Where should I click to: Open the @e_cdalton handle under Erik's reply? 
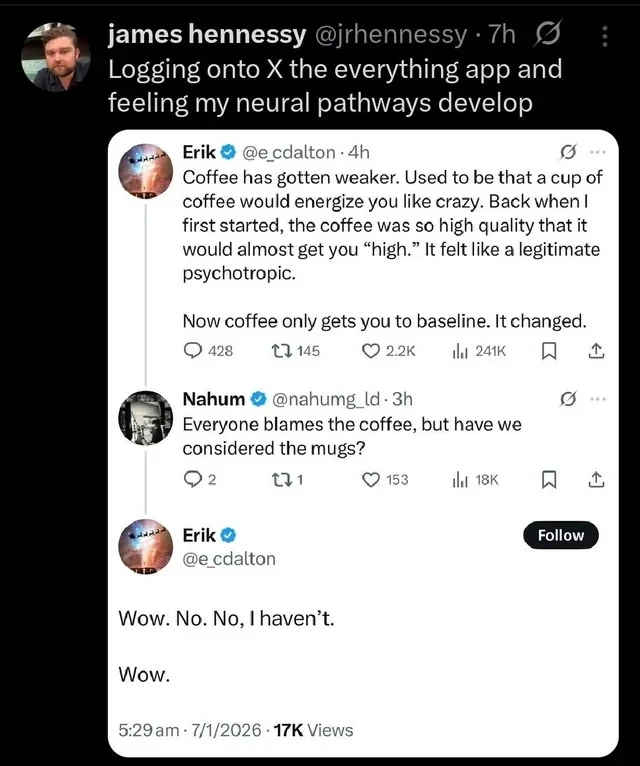click(x=229, y=559)
